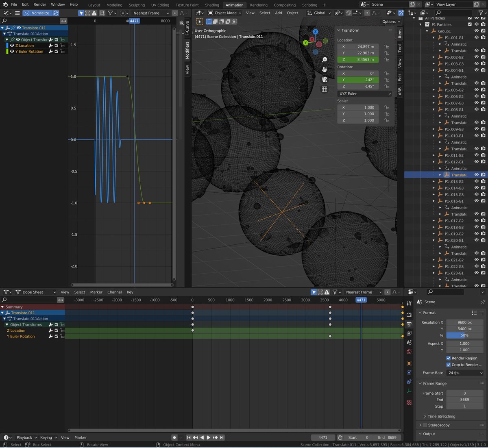Click the Location Z 8.4563 m field

(x=358, y=60)
